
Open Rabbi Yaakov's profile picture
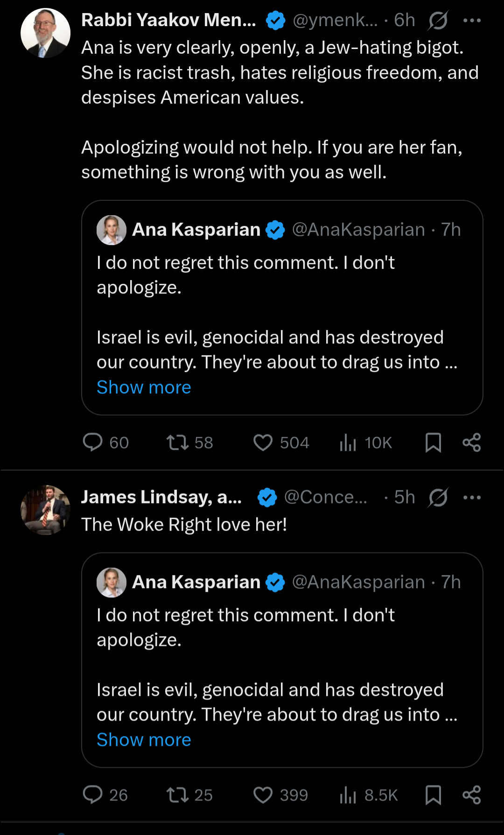[x=45, y=33]
